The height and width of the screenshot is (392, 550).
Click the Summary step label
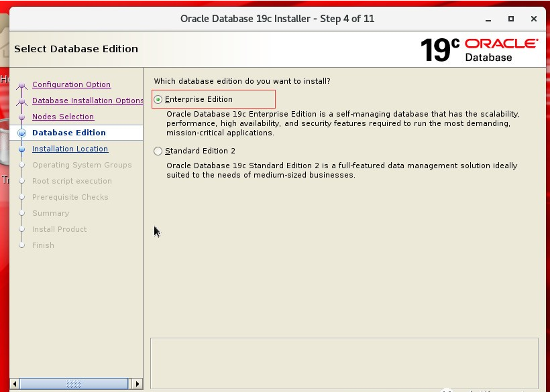point(51,213)
